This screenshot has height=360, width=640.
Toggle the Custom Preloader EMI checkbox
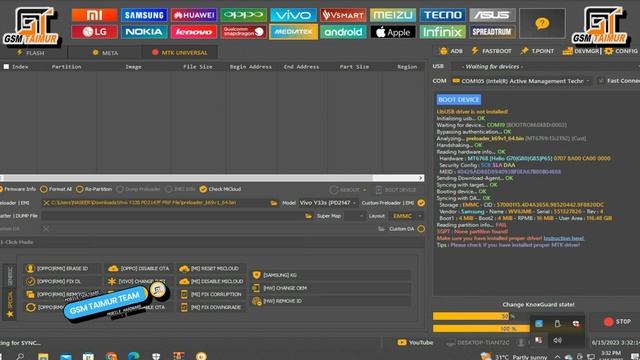tap(421, 203)
